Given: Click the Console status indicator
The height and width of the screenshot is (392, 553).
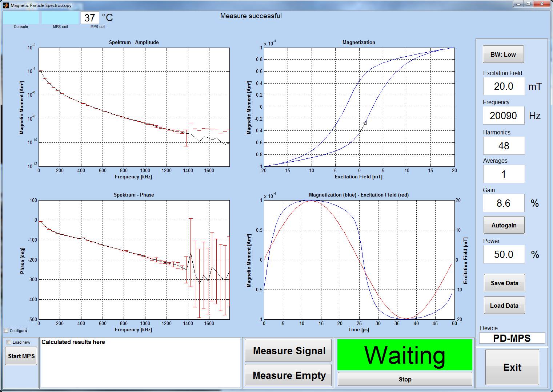Looking at the screenshot, I should [x=21, y=17].
